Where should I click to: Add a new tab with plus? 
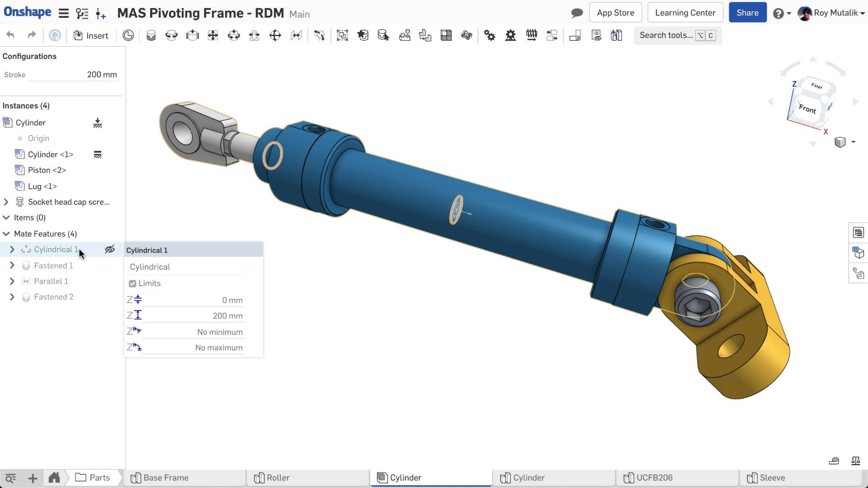point(33,478)
